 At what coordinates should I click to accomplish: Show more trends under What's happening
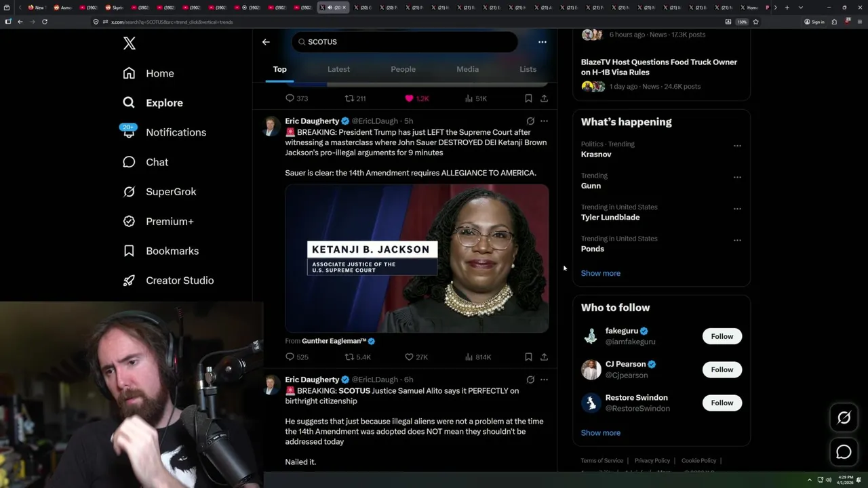tap(600, 273)
